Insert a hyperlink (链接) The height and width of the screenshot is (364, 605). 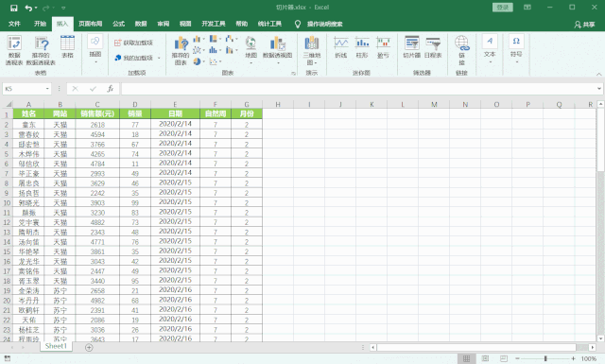coord(462,50)
